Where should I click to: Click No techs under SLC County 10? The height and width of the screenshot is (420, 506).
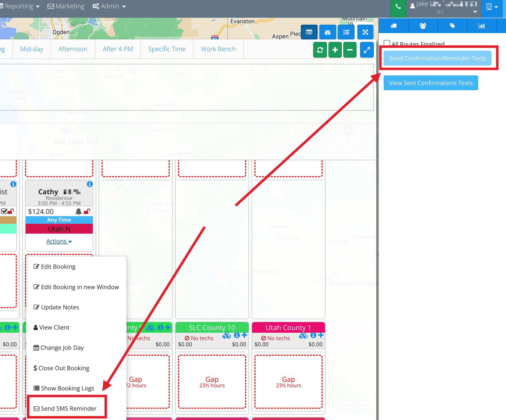[x=199, y=338]
